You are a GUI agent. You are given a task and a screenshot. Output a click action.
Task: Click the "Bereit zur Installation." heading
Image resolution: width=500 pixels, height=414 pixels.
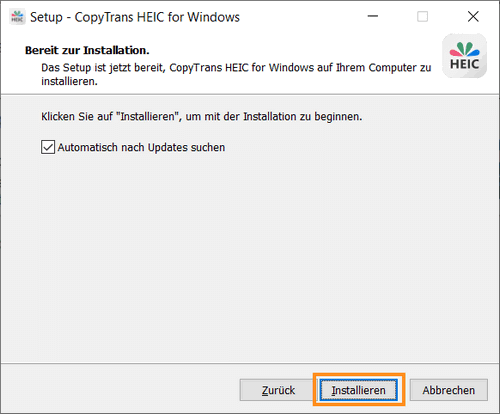pyautogui.click(x=87, y=50)
